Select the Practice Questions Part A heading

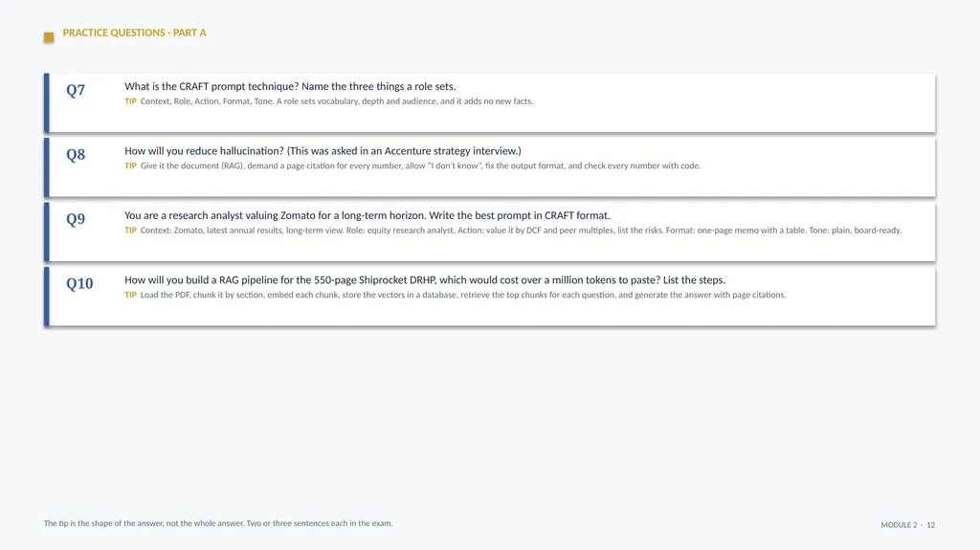tap(134, 33)
